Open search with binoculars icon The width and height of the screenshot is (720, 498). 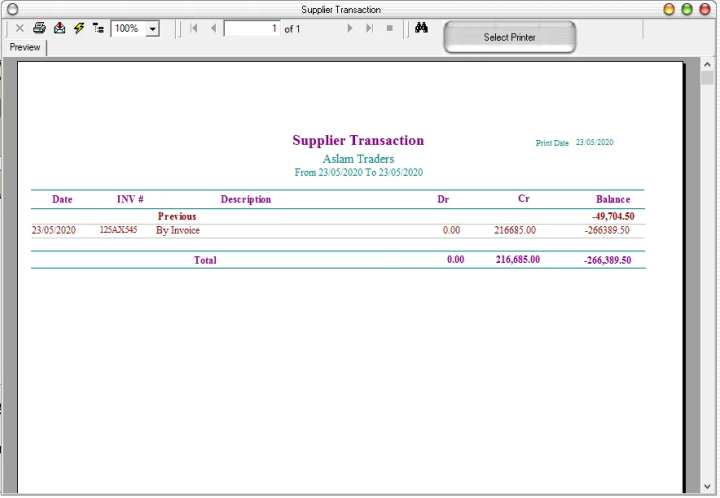point(421,28)
